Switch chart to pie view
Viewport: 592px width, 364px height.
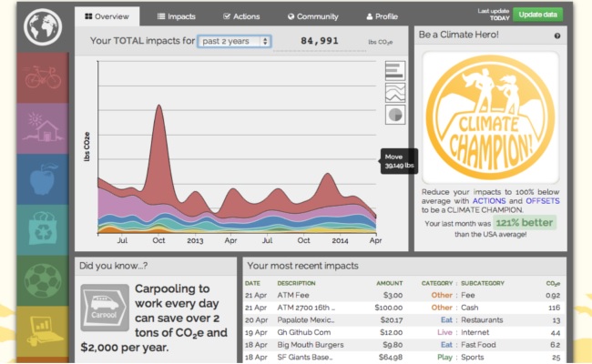point(395,115)
